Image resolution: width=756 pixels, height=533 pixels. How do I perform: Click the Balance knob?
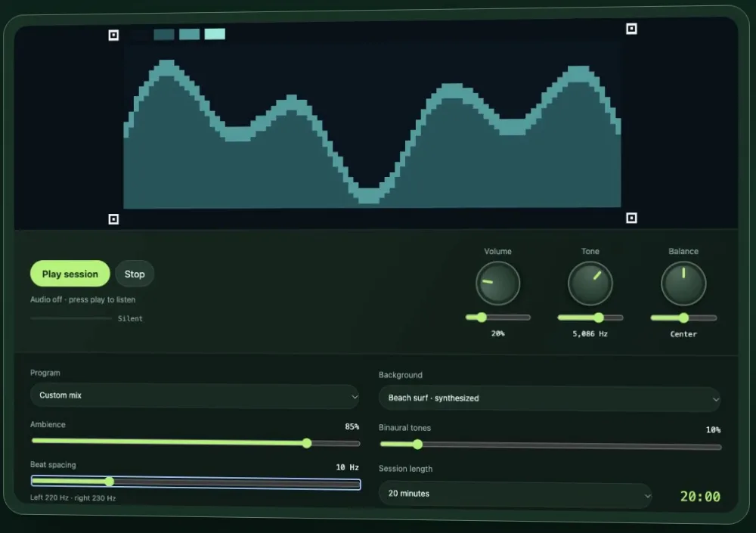683,284
